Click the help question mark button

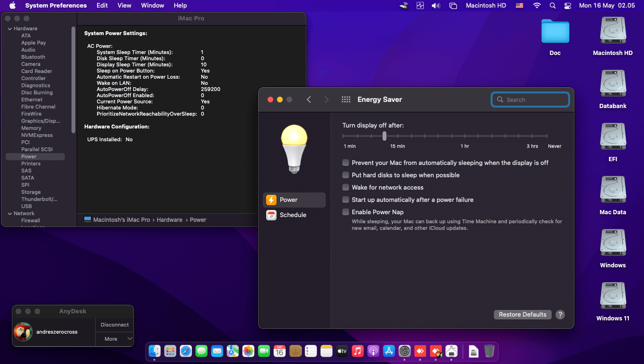pyautogui.click(x=560, y=315)
